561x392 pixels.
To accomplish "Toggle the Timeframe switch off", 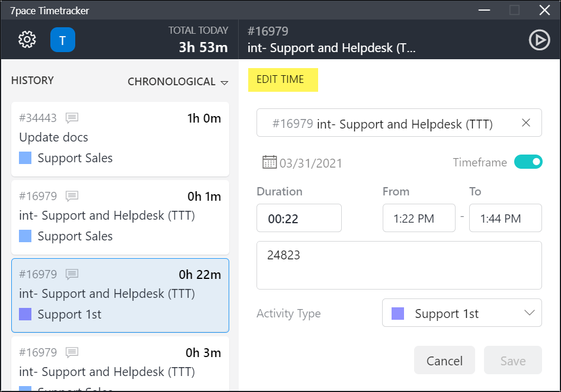I will pyautogui.click(x=528, y=162).
